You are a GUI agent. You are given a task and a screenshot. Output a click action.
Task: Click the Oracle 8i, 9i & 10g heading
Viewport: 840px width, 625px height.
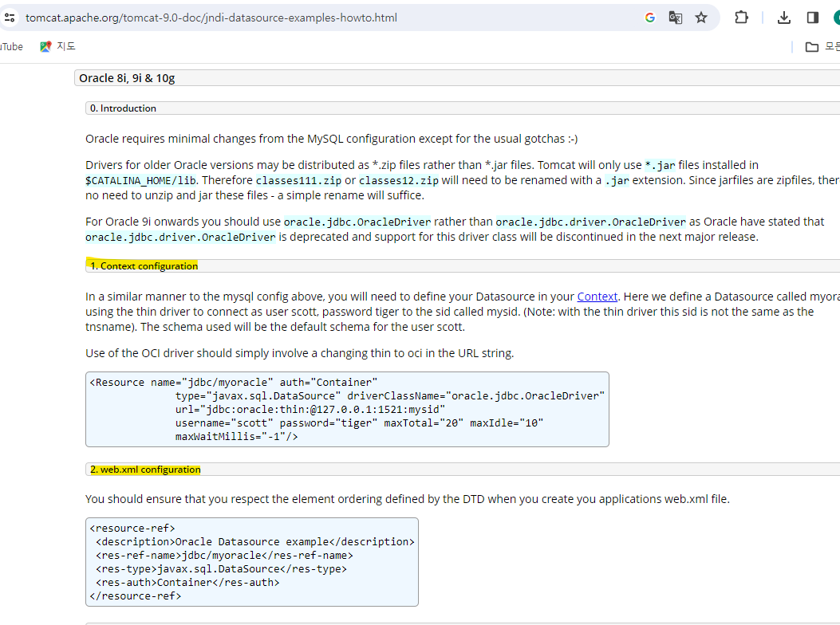coord(127,78)
